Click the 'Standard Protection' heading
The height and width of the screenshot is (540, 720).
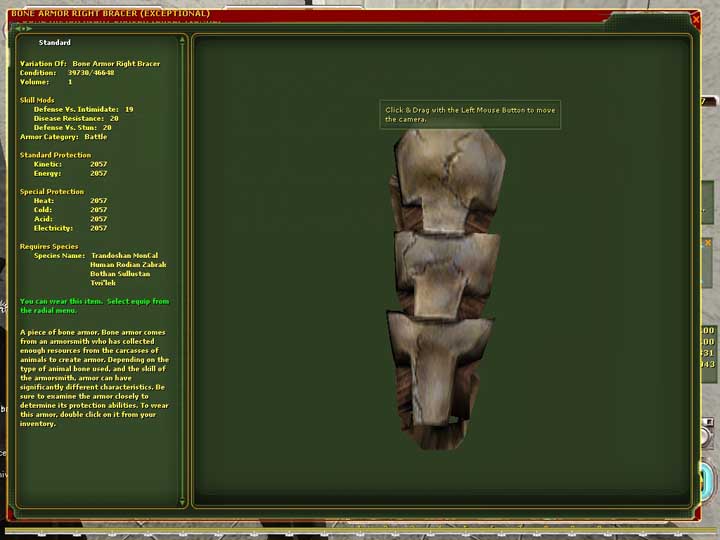point(55,155)
